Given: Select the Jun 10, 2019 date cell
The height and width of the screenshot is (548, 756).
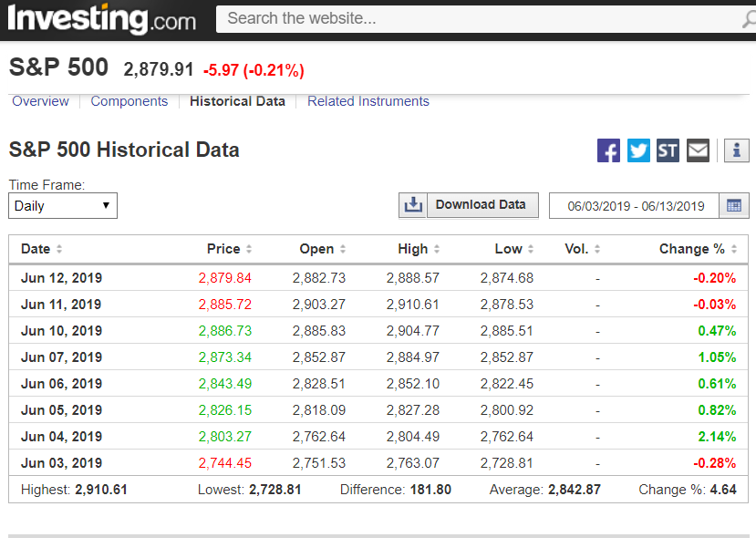Looking at the screenshot, I should tap(62, 331).
